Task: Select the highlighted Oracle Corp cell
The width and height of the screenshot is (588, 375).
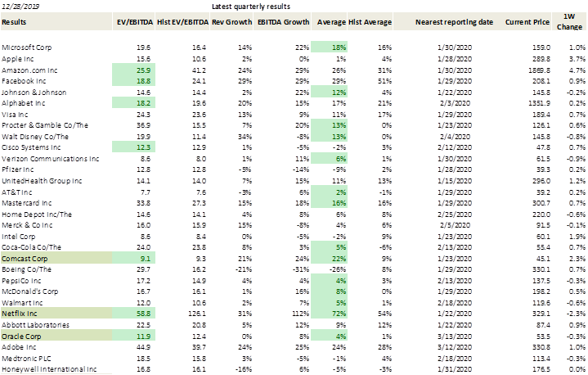Action: tap(56, 336)
